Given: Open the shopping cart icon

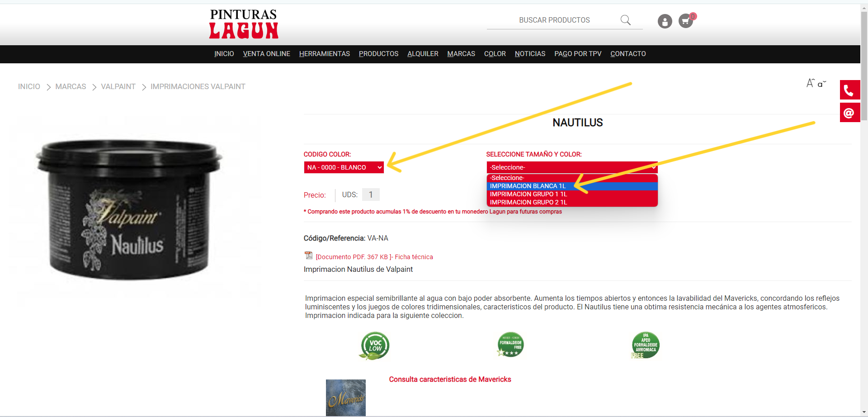Looking at the screenshot, I should (x=686, y=21).
